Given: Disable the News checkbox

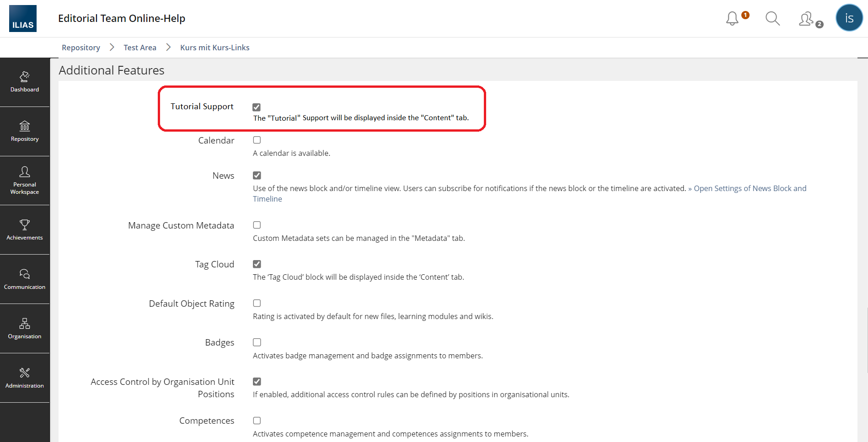Looking at the screenshot, I should pyautogui.click(x=257, y=176).
